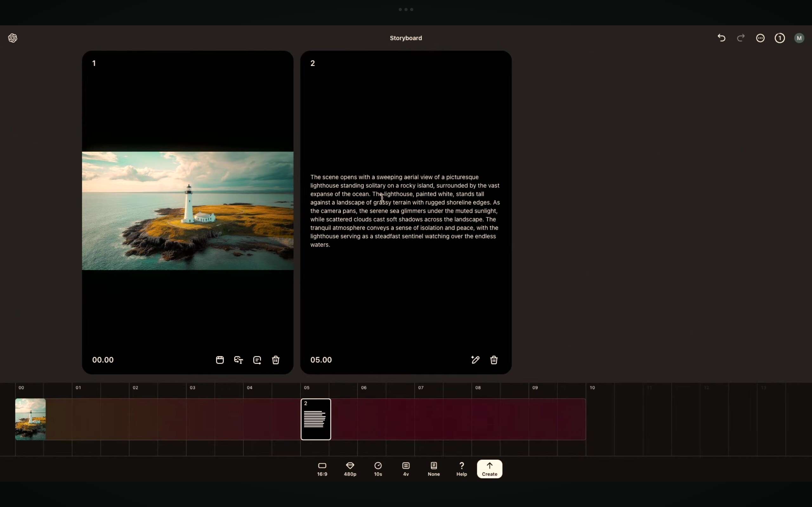Screen dimensions: 812x507
Task: Open the three-dot more options menu
Action: click(760, 38)
